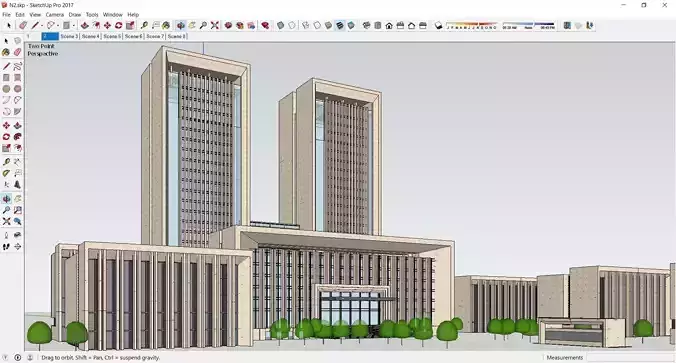Image resolution: width=676 pixels, height=363 pixels.
Task: Open the File menu
Action: tap(6, 15)
